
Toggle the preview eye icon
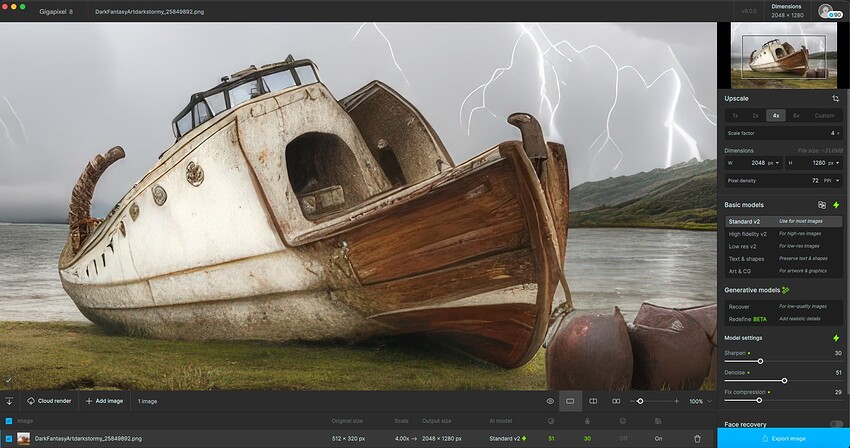[550, 401]
